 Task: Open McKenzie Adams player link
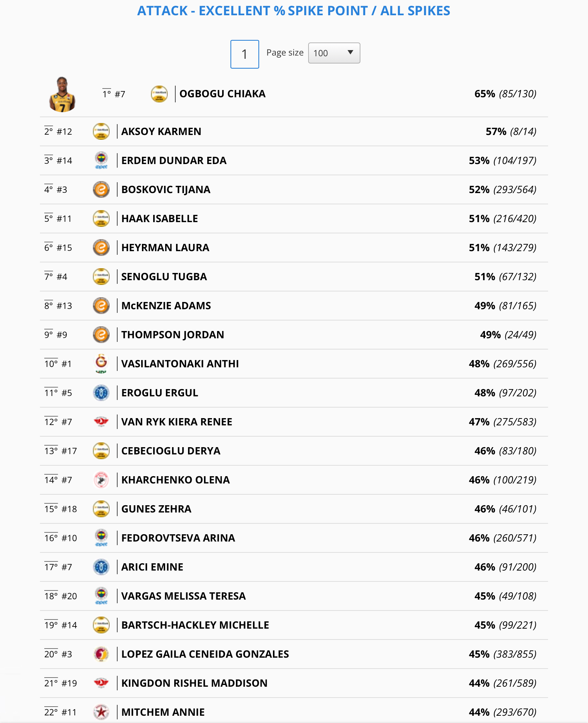coord(166,306)
